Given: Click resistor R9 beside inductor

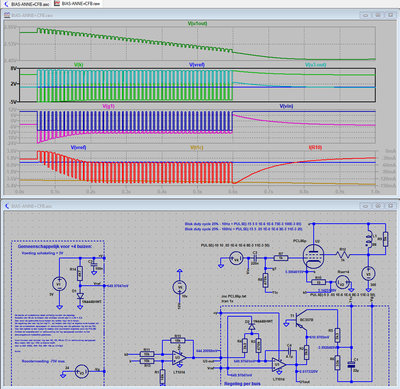Looking at the screenshot, I should pos(385,239).
